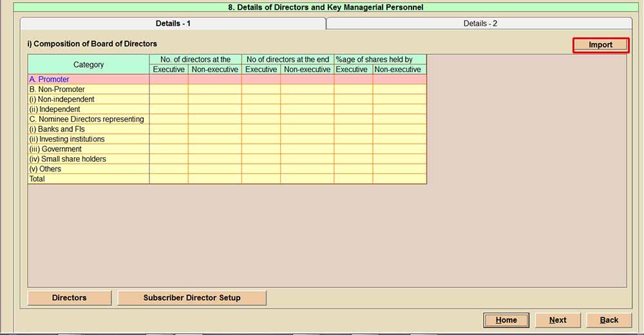
Task: Go to Home screen button
Action: click(506, 320)
